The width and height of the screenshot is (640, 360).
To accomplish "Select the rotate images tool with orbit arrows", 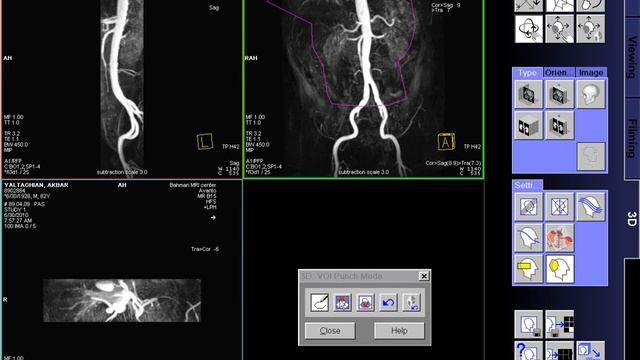I will pos(529,29).
